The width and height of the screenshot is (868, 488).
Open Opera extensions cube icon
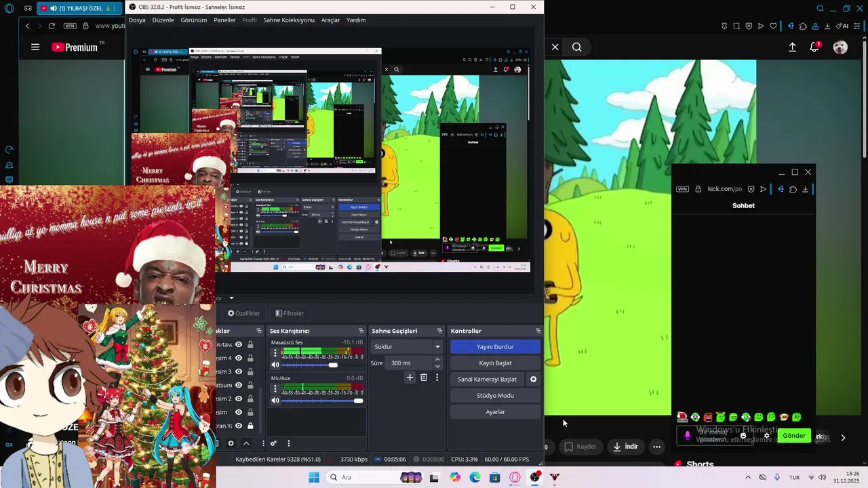click(803, 26)
